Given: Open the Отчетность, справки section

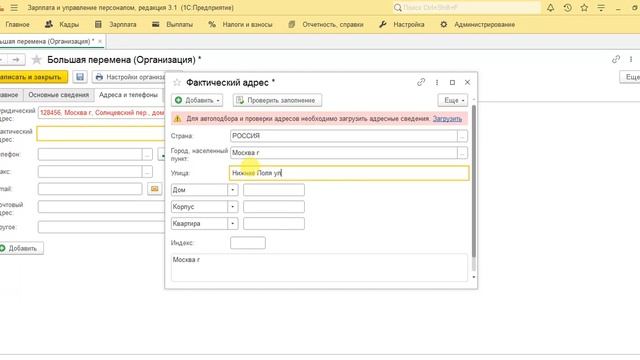Looking at the screenshot, I should tap(326, 24).
